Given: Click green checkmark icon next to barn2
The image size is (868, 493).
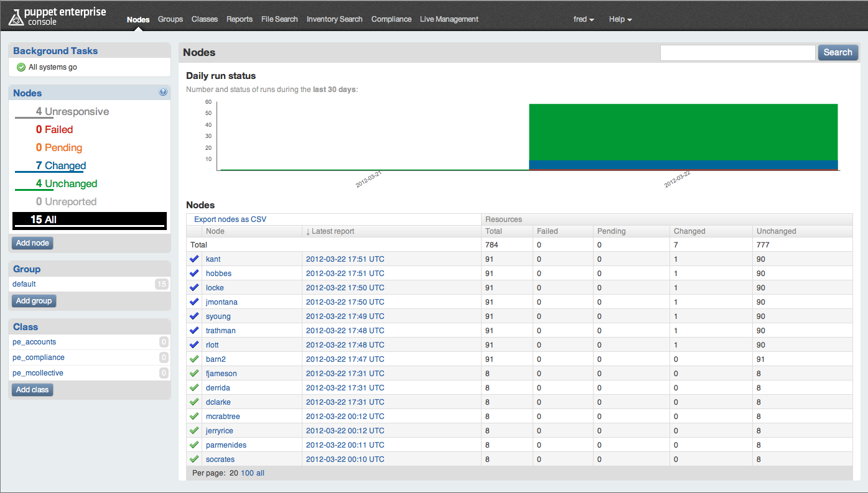Looking at the screenshot, I should pyautogui.click(x=195, y=359).
